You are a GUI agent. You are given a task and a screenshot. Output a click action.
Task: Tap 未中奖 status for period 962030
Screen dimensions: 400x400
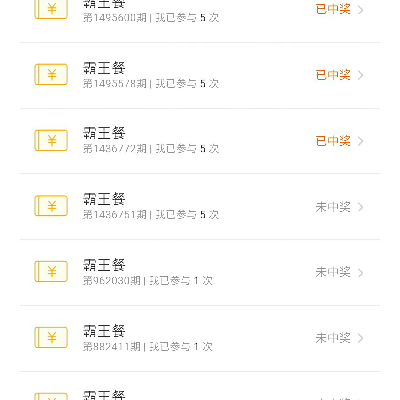click(x=333, y=272)
